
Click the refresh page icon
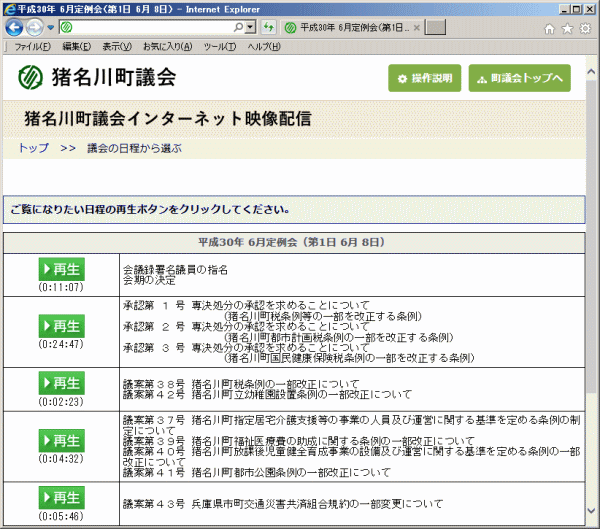[x=270, y=27]
